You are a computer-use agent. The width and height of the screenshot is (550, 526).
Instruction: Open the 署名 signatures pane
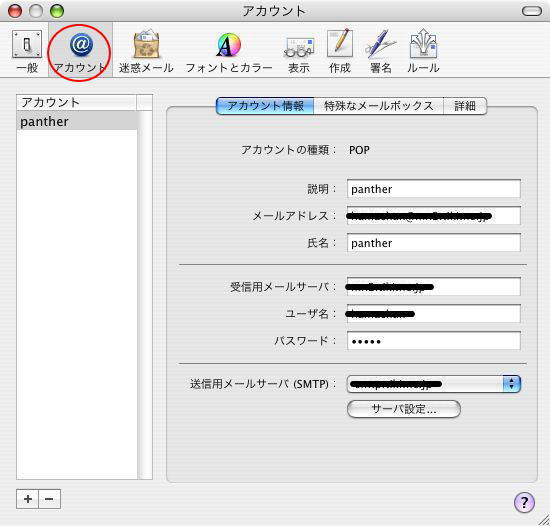click(x=381, y=51)
